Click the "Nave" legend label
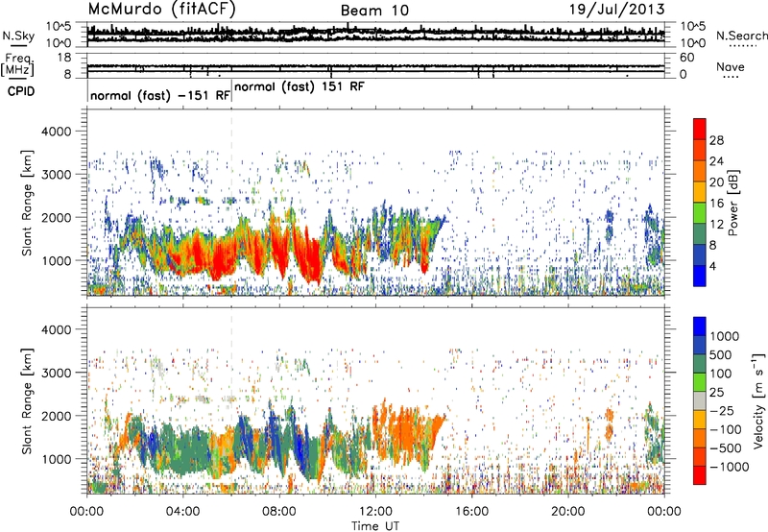Viewport: 768px width, 532px height. [730, 67]
